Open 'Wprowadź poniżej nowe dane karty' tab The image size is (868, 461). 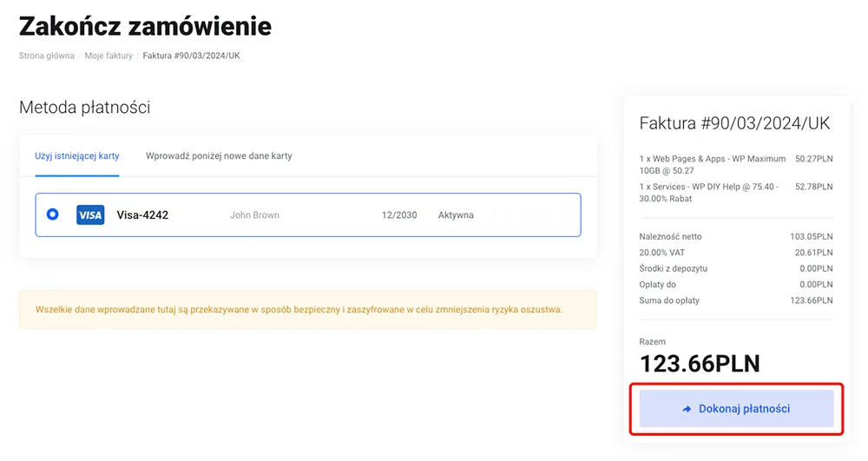tap(219, 156)
